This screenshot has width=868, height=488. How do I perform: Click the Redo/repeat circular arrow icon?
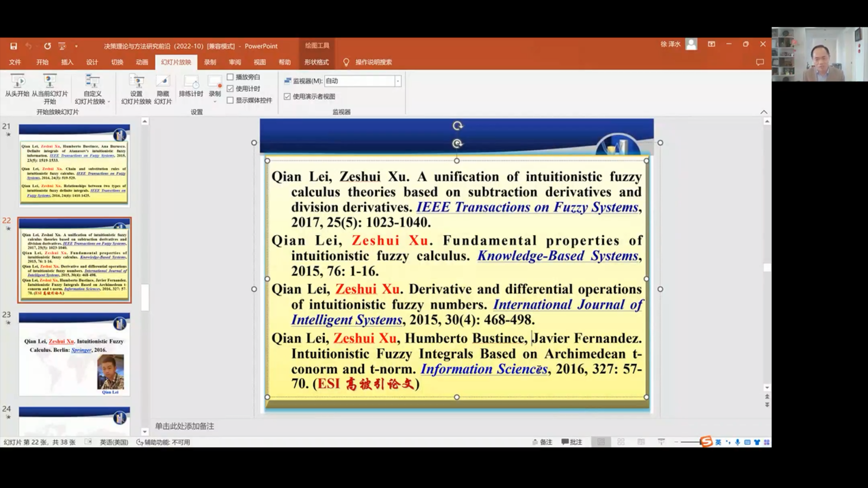tap(47, 46)
